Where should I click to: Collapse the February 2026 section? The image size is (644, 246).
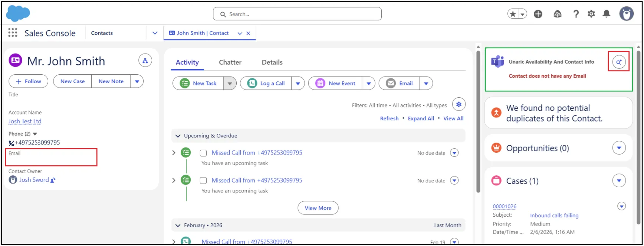point(178,226)
